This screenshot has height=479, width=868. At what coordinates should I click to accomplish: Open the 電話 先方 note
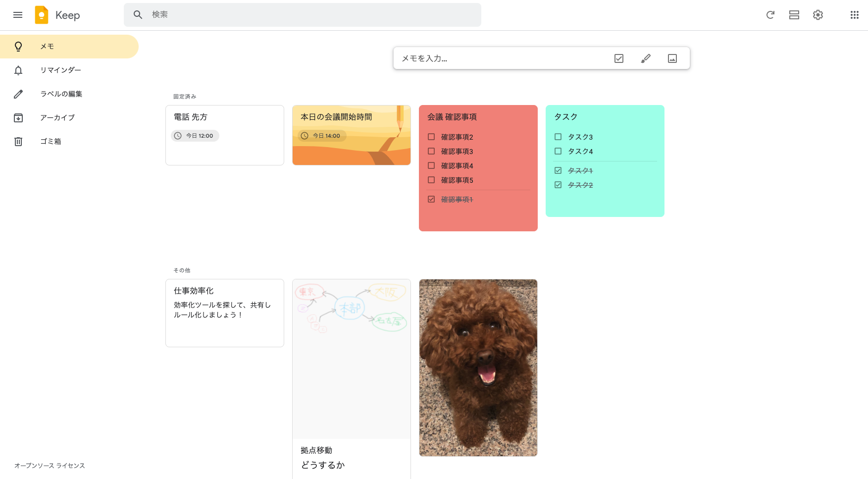(x=225, y=135)
